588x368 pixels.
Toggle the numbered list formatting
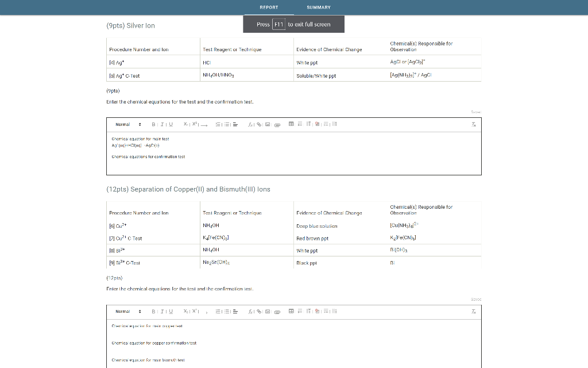218,124
